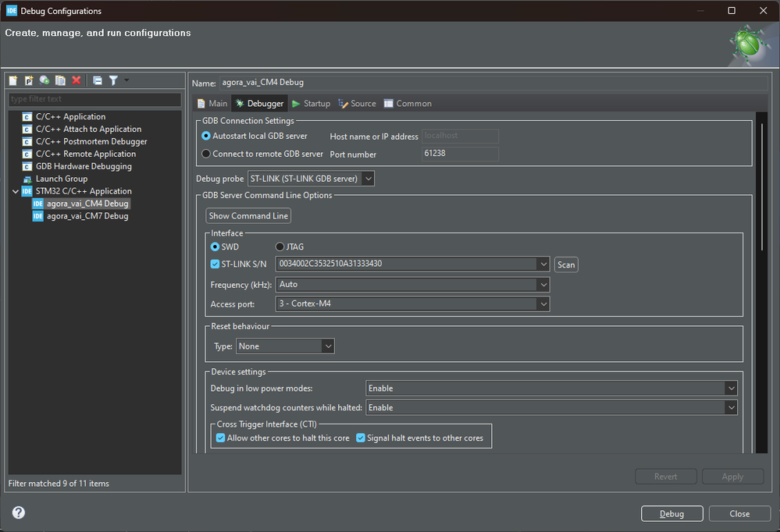
Task: Click the export launch configurations icon
Action: tap(44, 80)
